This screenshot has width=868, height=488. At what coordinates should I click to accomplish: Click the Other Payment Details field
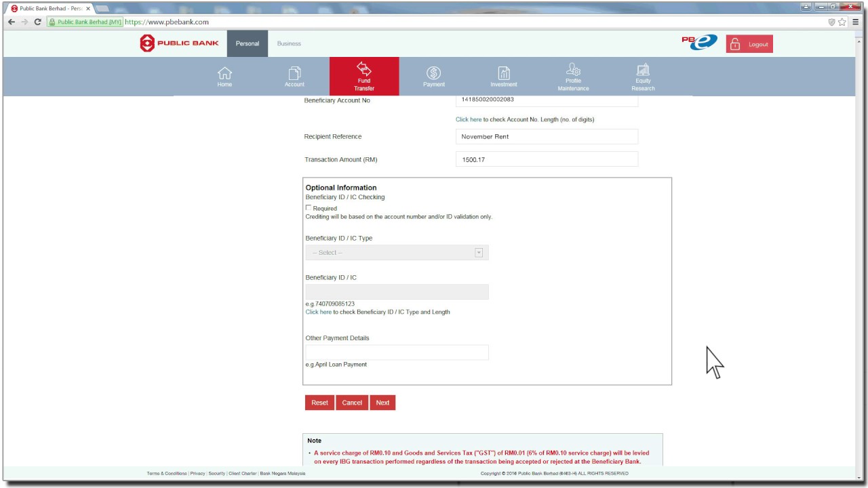click(397, 352)
